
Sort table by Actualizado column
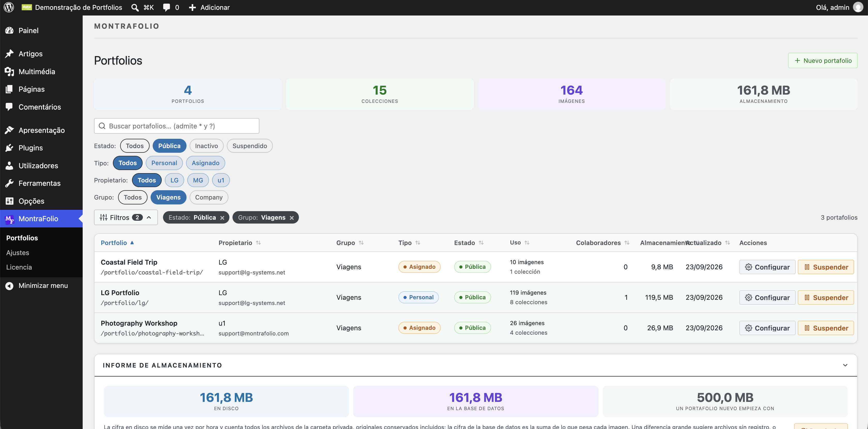[x=708, y=243]
